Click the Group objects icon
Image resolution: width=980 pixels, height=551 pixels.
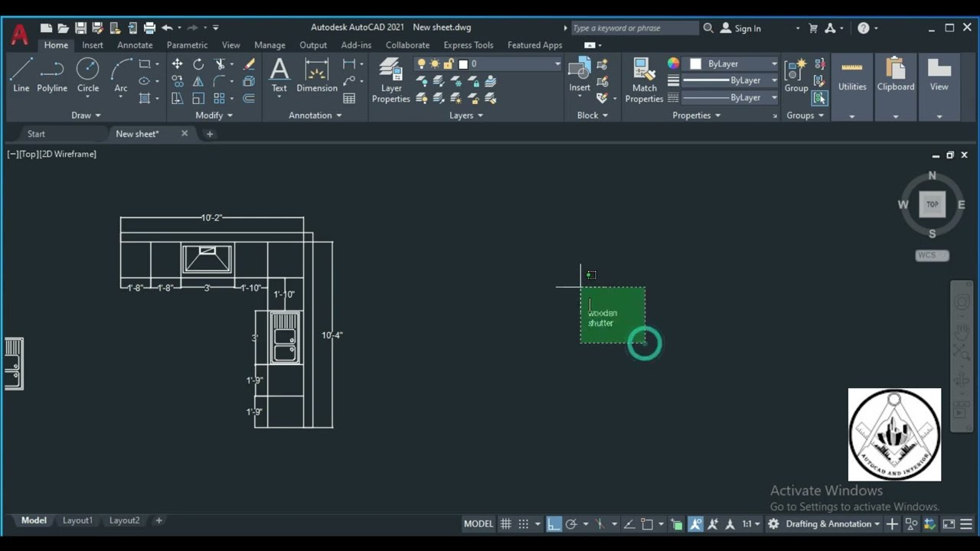coord(796,75)
